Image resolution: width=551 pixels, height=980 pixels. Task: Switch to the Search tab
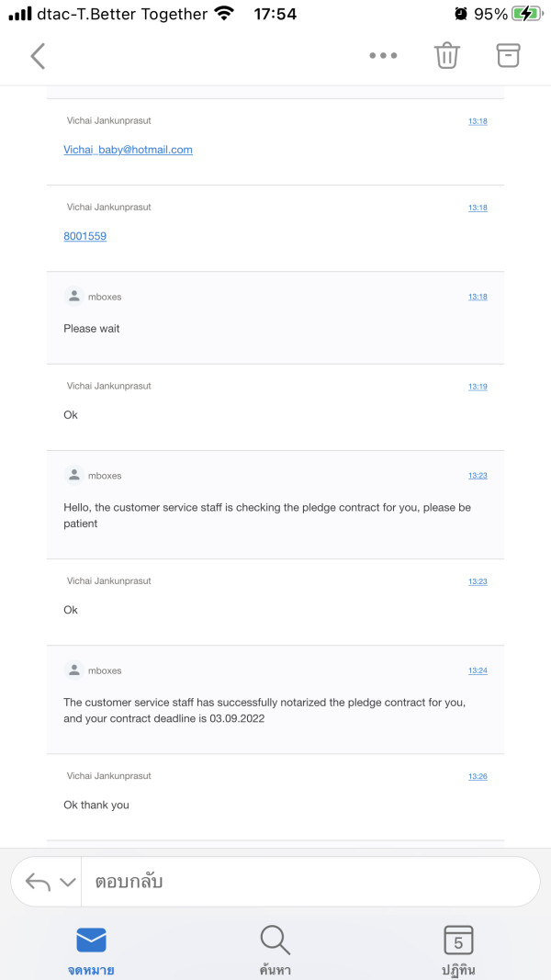pyautogui.click(x=275, y=950)
